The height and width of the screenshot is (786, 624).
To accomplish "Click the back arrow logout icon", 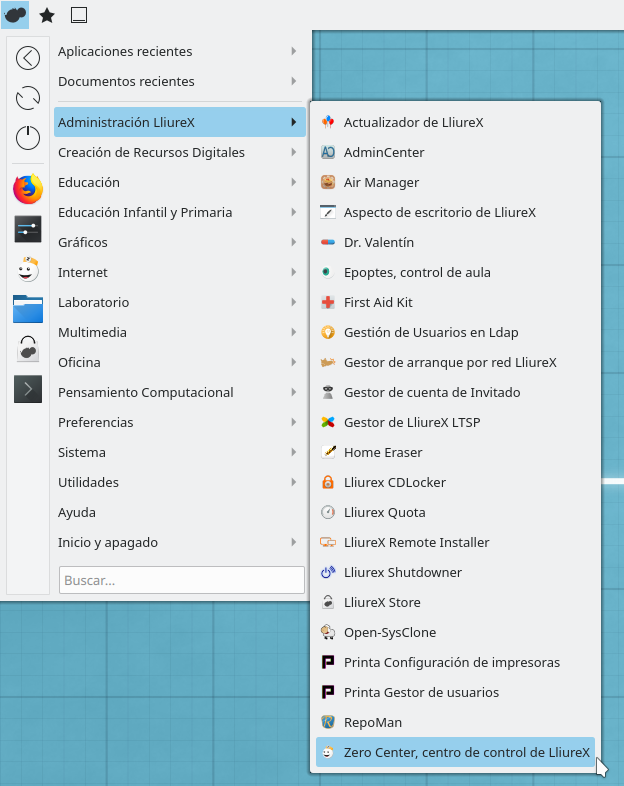I will click(x=28, y=58).
